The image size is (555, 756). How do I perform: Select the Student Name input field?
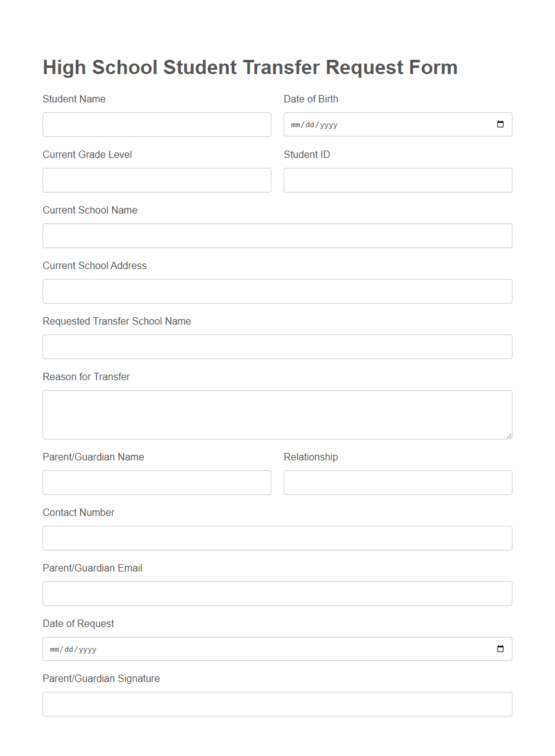point(157,124)
